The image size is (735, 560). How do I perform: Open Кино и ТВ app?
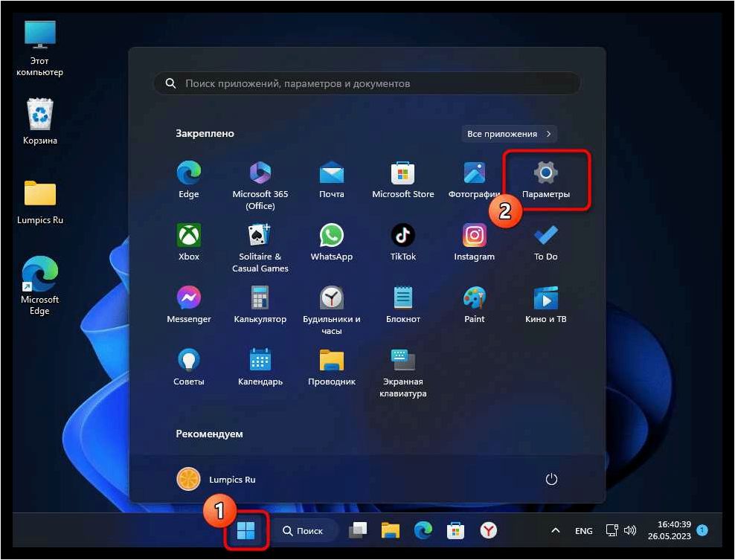(x=545, y=305)
